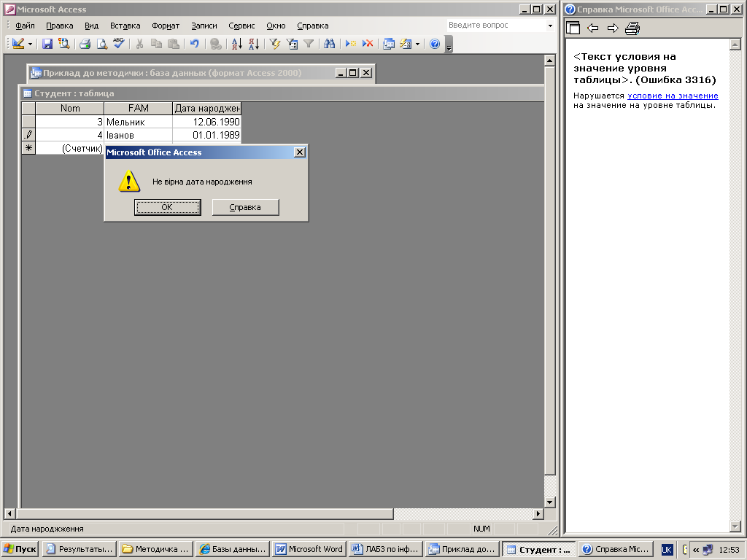Open the Вид menu
The image size is (747, 560).
[x=91, y=26]
